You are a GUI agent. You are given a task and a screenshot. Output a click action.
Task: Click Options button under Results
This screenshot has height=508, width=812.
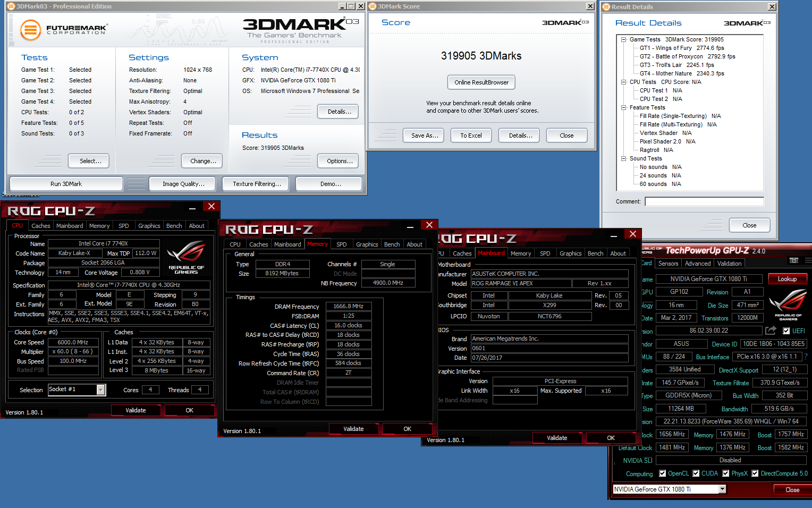[339, 161]
